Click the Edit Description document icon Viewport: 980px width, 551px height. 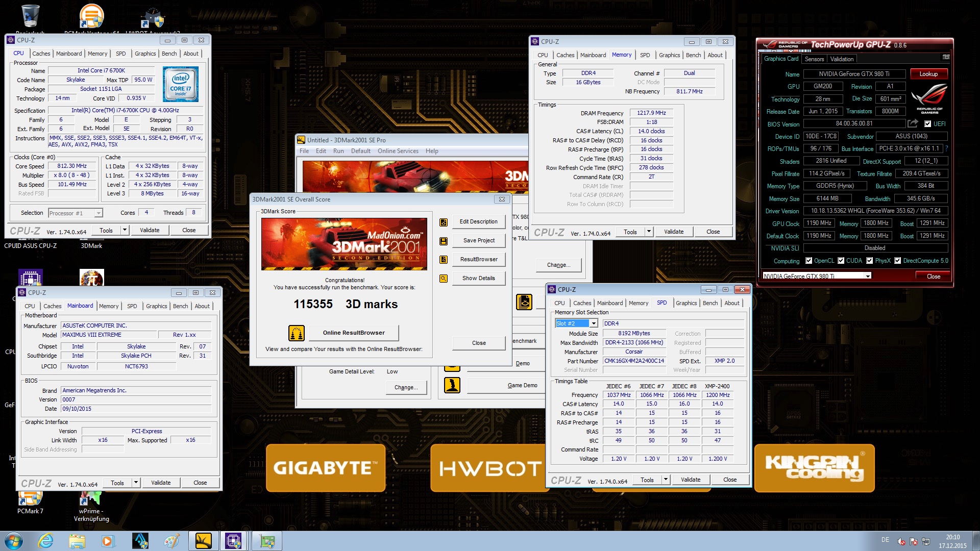[x=444, y=222]
